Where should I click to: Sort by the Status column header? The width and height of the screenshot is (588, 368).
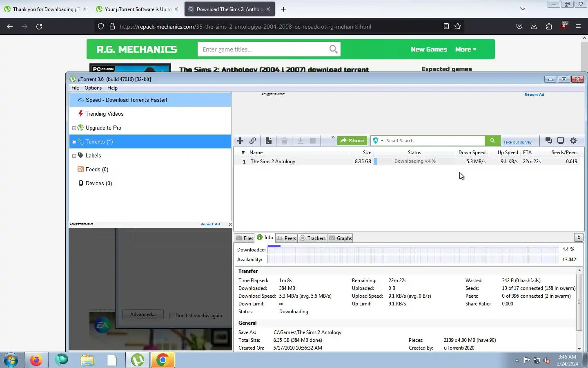point(414,153)
